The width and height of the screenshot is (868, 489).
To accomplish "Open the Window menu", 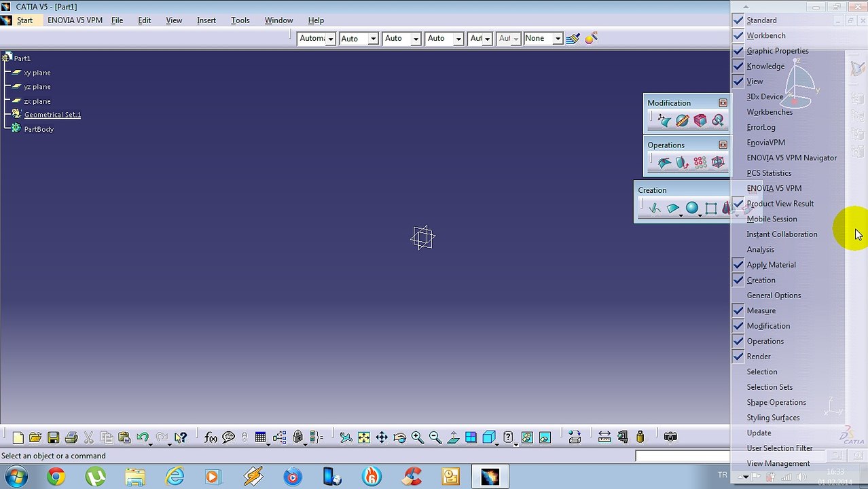I will click(278, 20).
